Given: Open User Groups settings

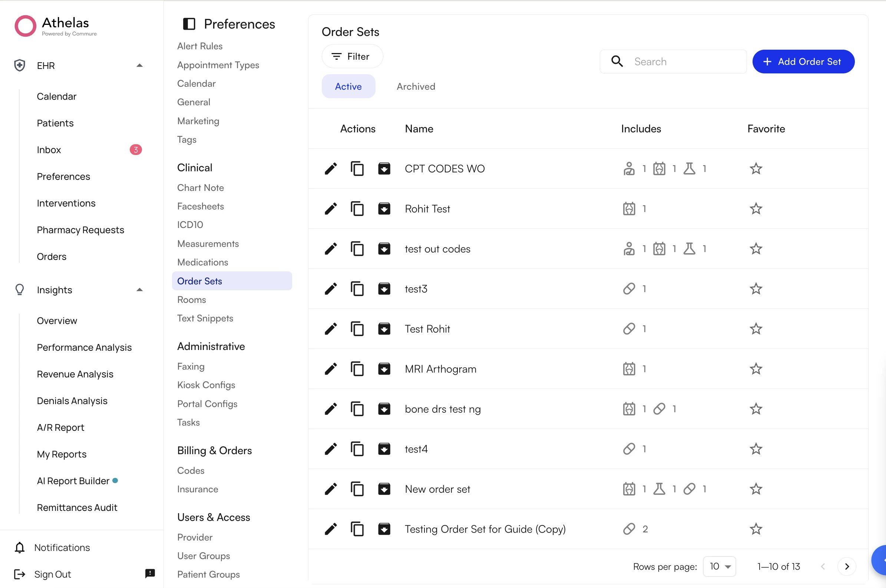Looking at the screenshot, I should click(x=203, y=556).
